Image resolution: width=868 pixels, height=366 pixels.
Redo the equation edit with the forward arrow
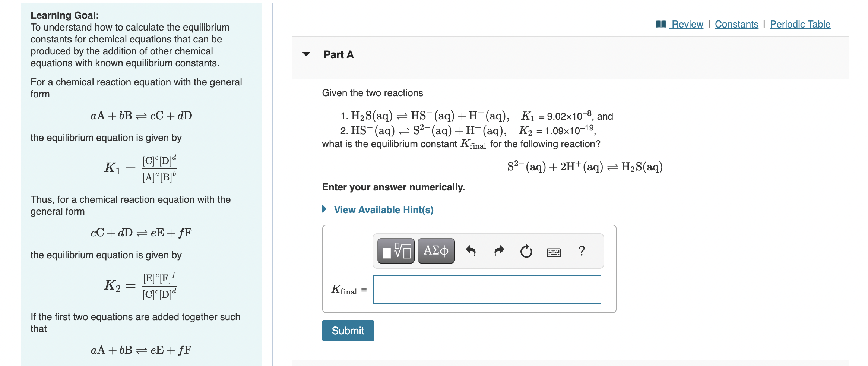499,251
